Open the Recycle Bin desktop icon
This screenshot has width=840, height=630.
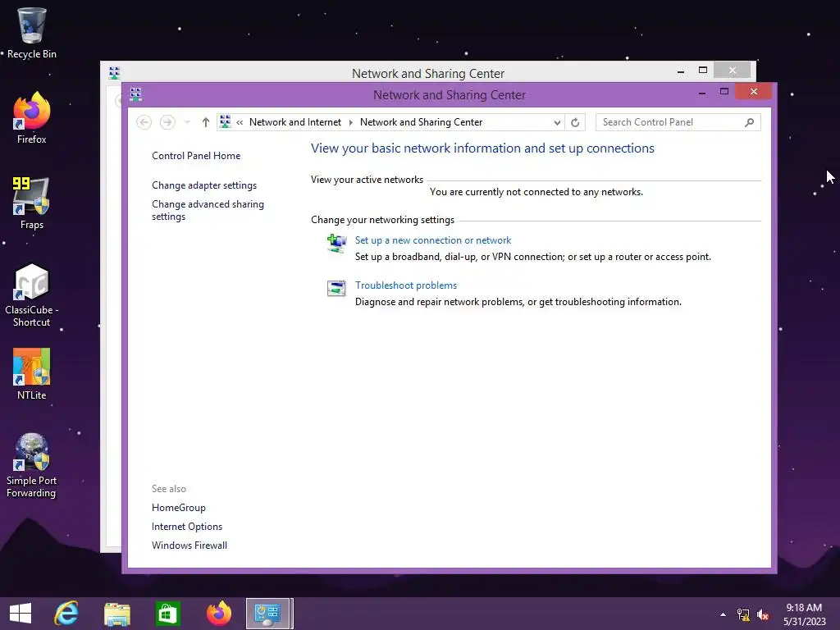click(x=32, y=33)
